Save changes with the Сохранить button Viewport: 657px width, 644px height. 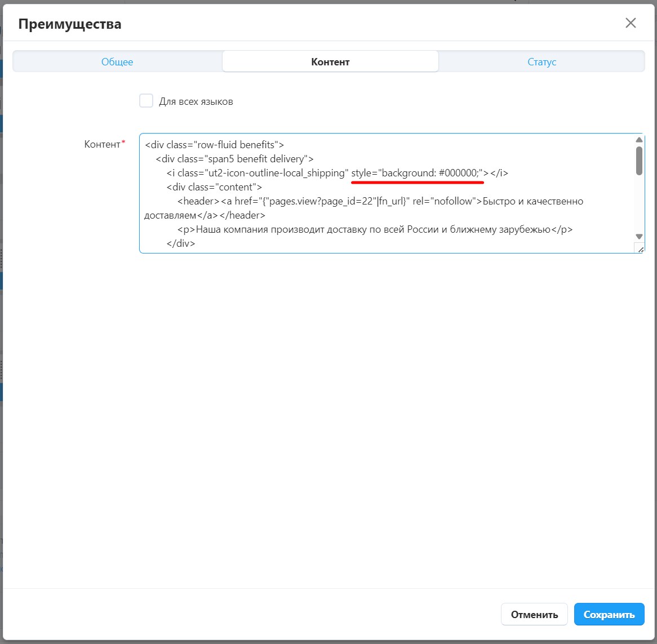(x=609, y=615)
